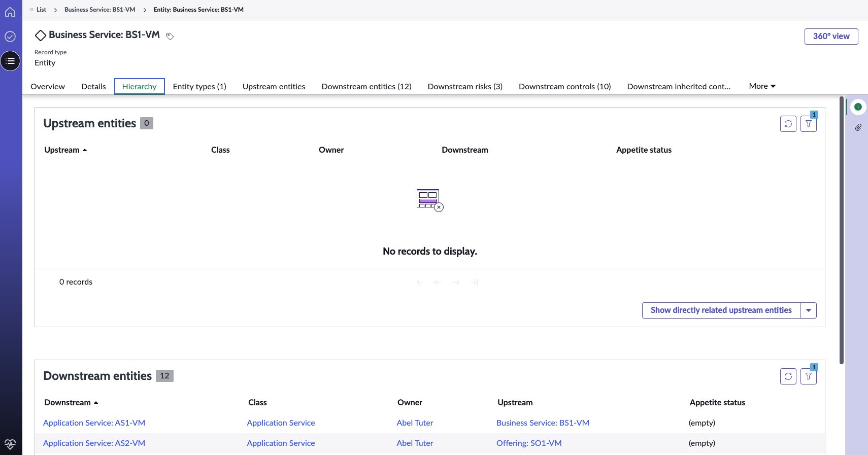Open upstream Offering: SO1-VM link
The width and height of the screenshot is (868, 455).
tap(529, 443)
